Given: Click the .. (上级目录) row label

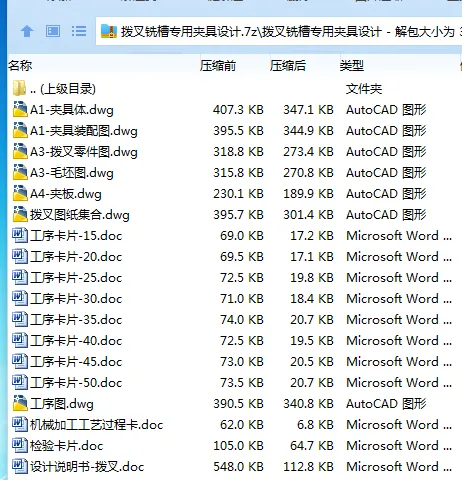Looking at the screenshot, I should [x=63, y=89].
